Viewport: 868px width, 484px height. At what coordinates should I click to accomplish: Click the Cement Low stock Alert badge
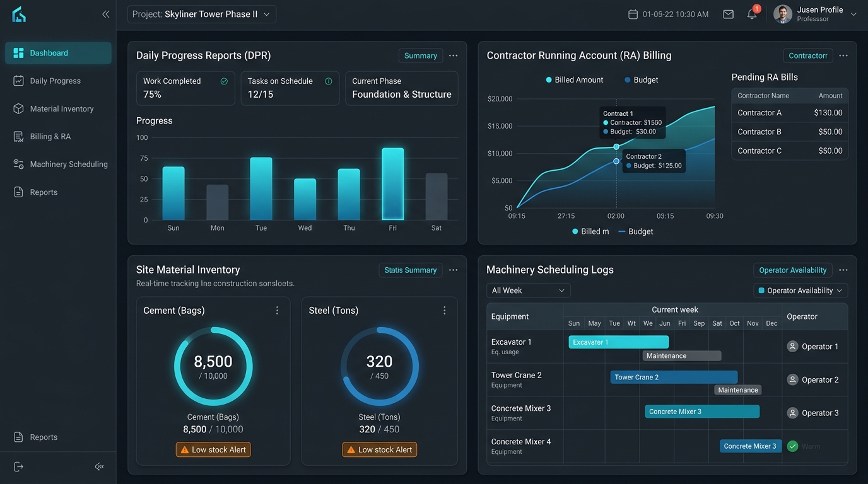(213, 450)
